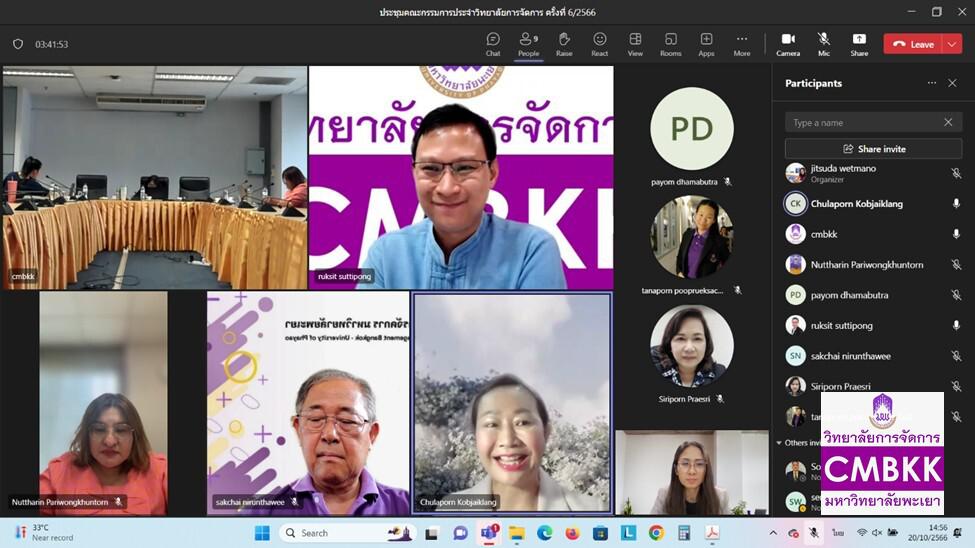Screen dimensions: 975x548
Task: Click the taskbar Search box
Action: (x=347, y=533)
